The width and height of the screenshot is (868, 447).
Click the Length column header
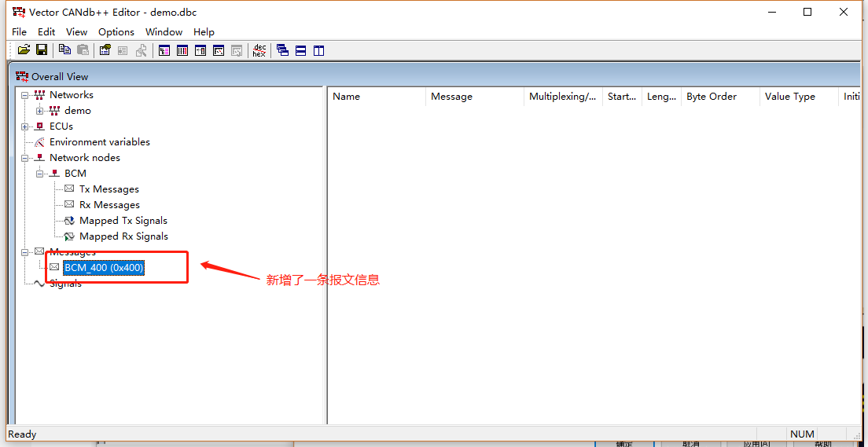pyautogui.click(x=661, y=97)
